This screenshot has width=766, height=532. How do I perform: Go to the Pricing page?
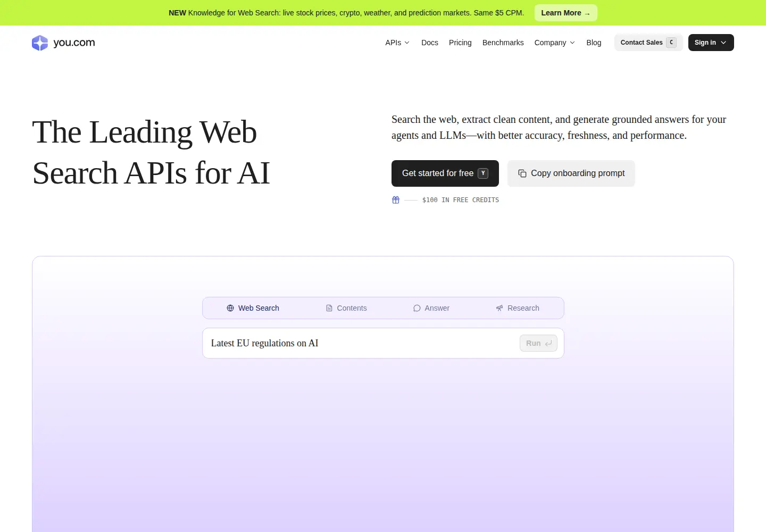point(460,43)
